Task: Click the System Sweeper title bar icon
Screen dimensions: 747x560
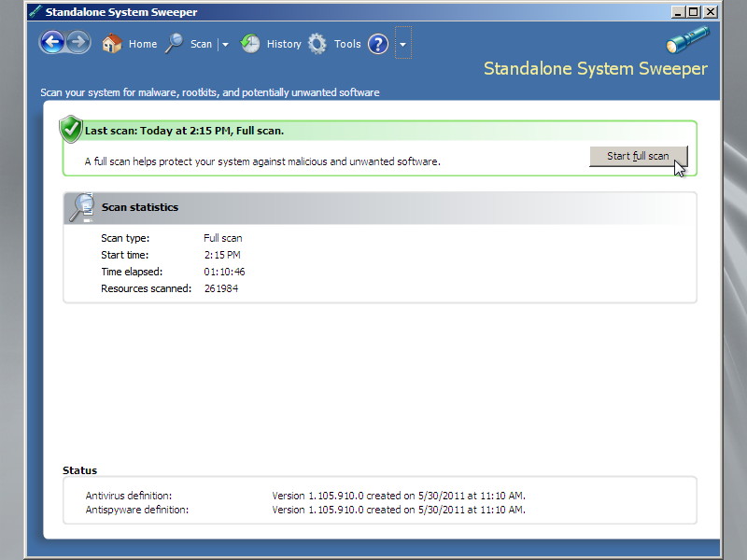Action: [x=36, y=11]
